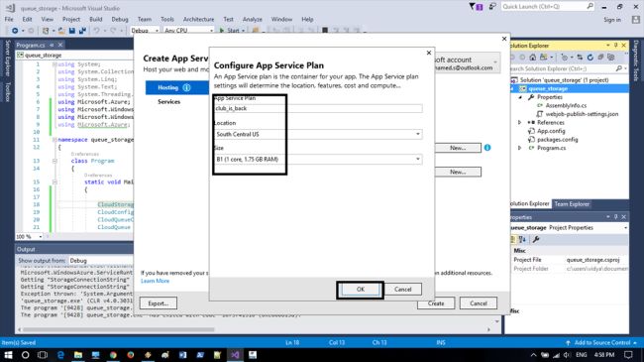Close the Configure App Service Plan dialog
644x362 pixels.
pos(429,53)
